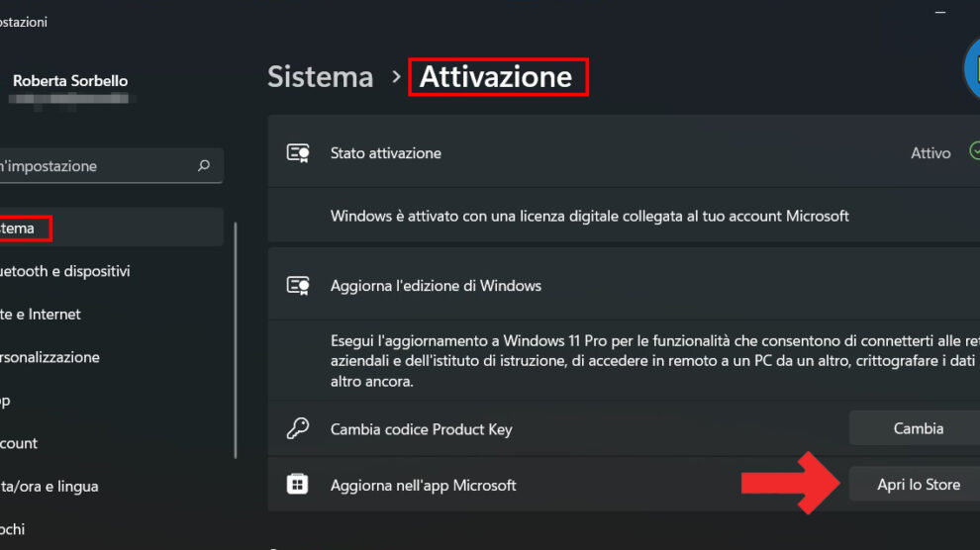Open Bluetooth e dispositivi settings
The image size is (980, 550).
(65, 271)
